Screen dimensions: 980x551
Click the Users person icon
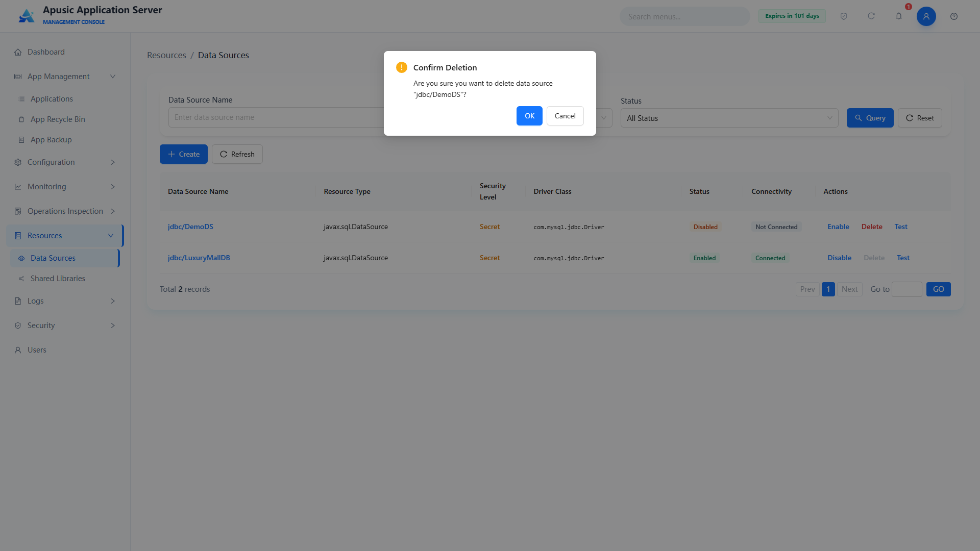click(18, 350)
